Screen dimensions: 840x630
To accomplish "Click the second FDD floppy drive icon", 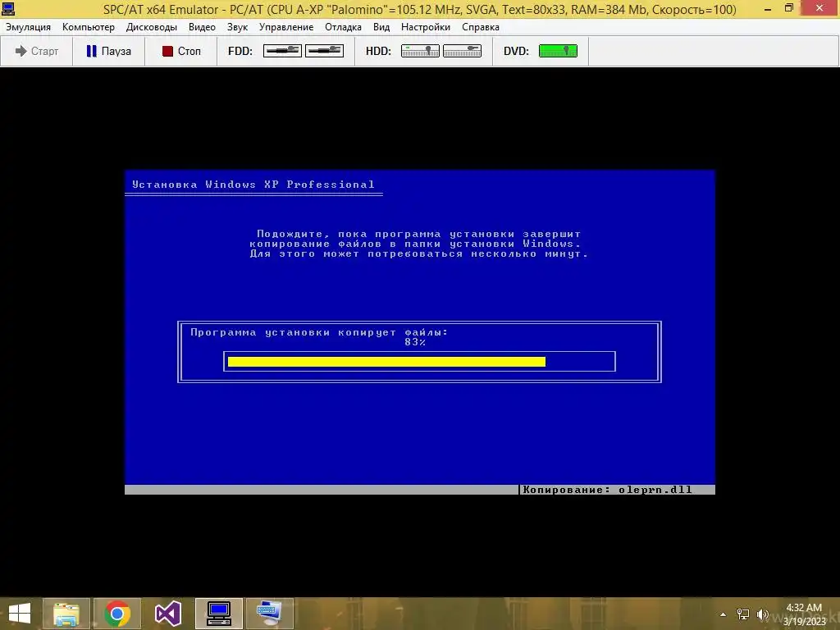I will (324, 51).
